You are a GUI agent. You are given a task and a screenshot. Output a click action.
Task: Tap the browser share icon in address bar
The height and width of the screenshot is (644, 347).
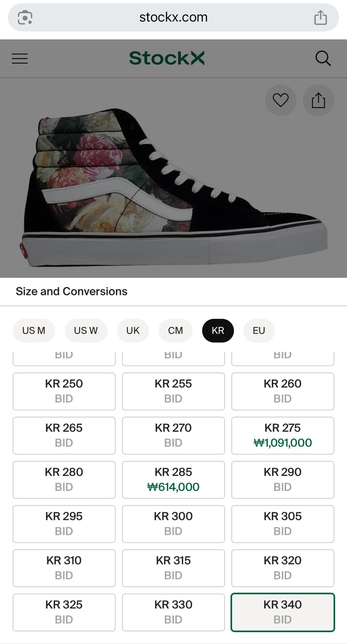coord(320,18)
